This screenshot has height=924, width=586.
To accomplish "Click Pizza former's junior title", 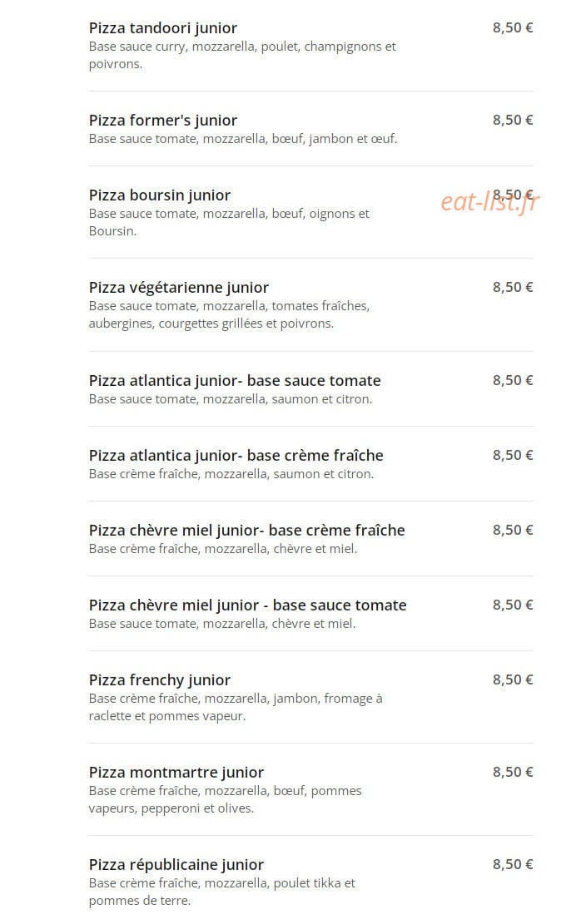I will pos(162,121).
